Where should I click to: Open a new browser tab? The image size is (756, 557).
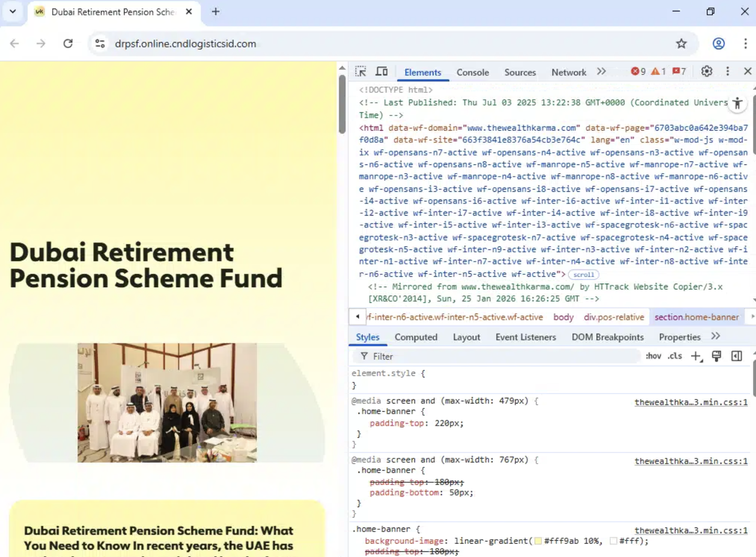[216, 12]
